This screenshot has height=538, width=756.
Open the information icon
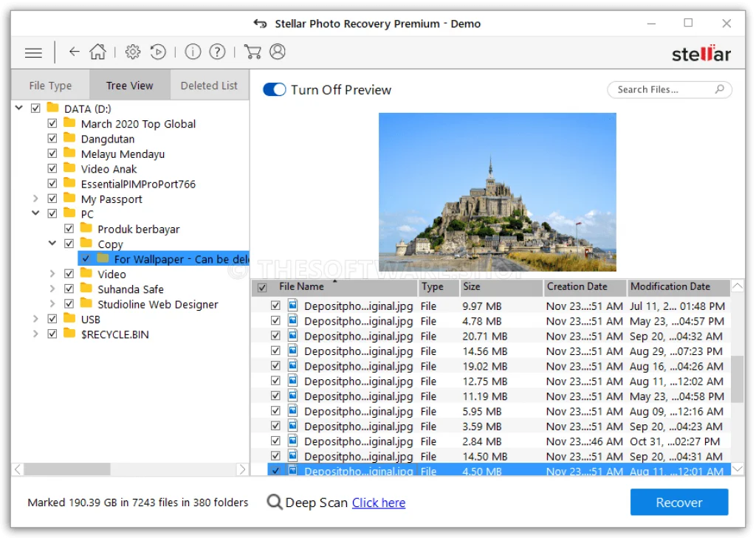[x=193, y=52]
